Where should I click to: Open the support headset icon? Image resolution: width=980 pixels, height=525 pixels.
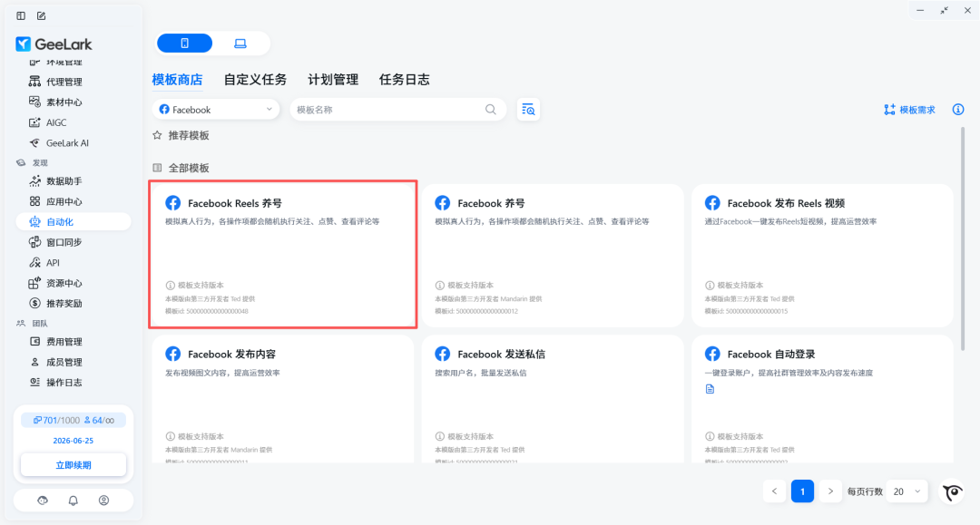click(x=43, y=500)
